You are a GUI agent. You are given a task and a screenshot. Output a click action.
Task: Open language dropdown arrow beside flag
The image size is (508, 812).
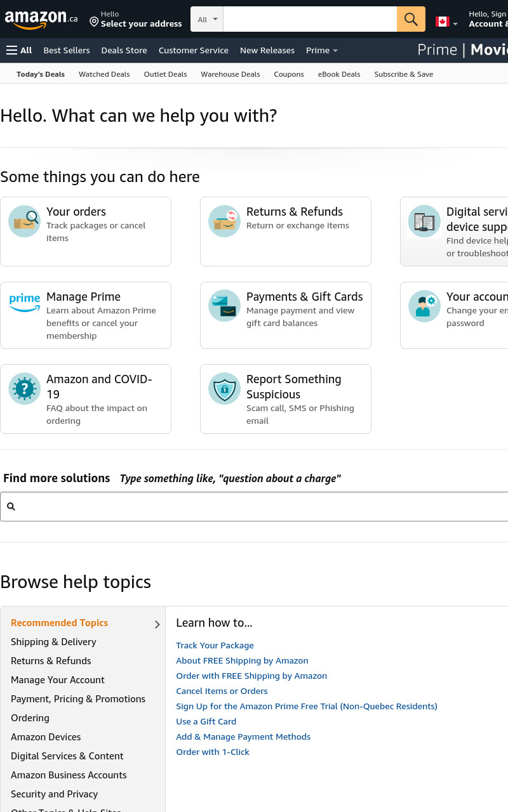point(455,23)
